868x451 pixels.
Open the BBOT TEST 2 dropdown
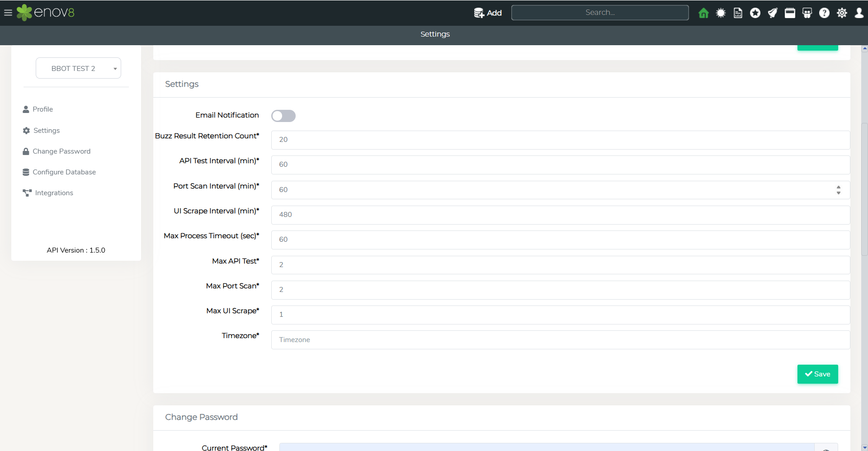[x=78, y=68]
